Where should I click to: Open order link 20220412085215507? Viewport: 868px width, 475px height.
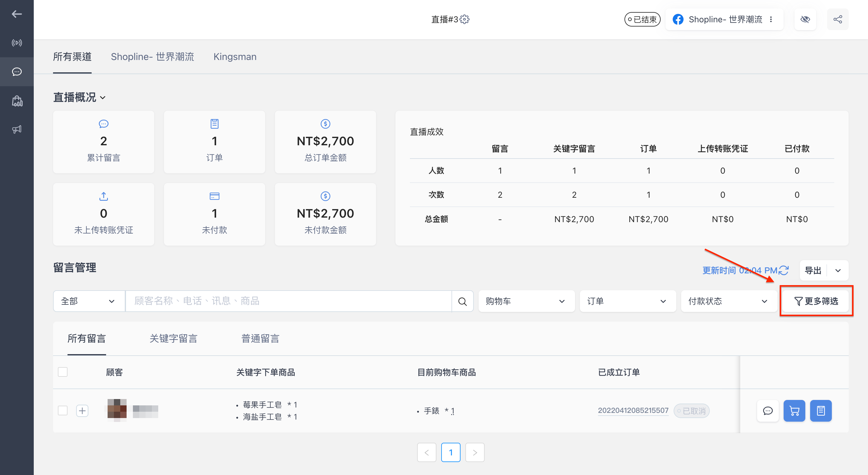point(633,411)
